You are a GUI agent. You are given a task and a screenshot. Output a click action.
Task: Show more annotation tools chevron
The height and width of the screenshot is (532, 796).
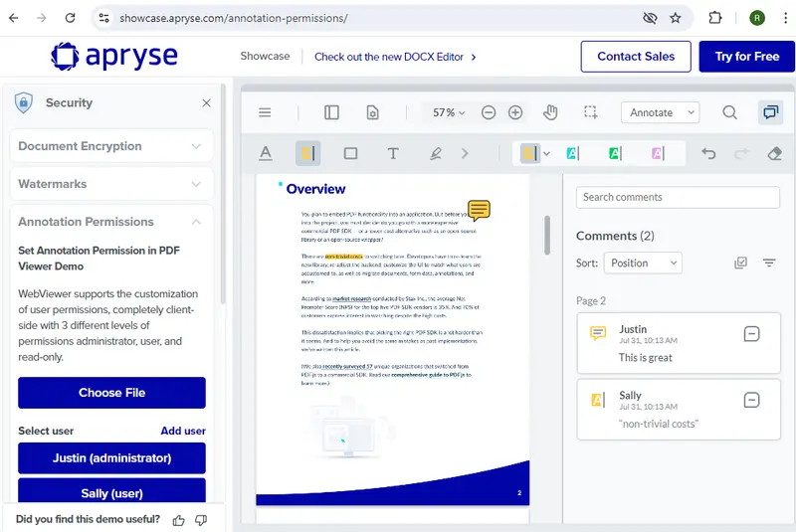click(465, 154)
